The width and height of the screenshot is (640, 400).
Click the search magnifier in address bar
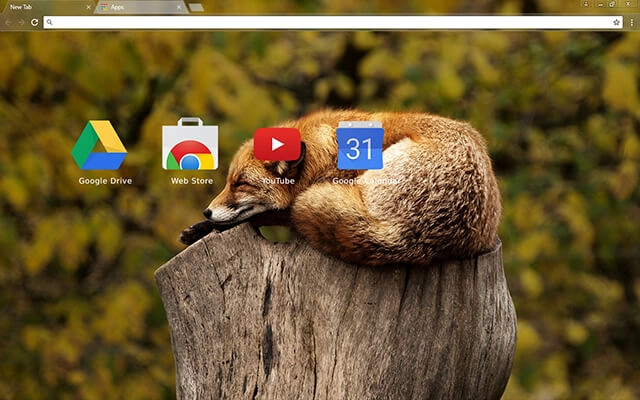pos(49,22)
